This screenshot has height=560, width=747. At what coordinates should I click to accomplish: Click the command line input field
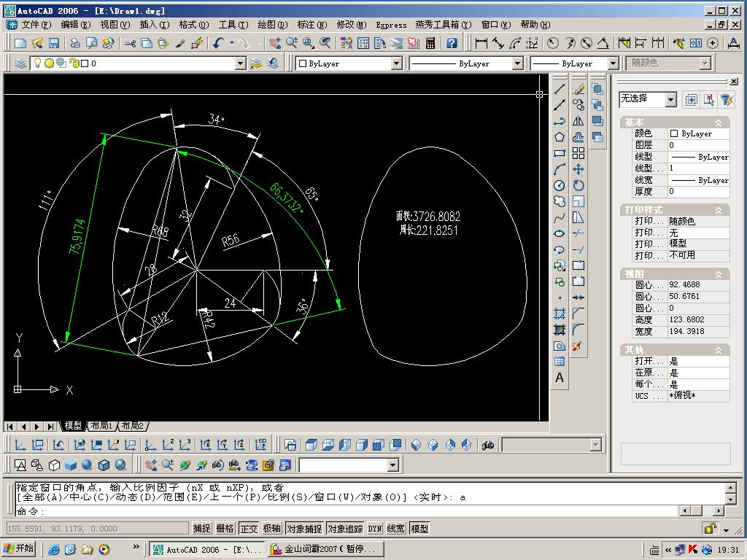click(346, 511)
